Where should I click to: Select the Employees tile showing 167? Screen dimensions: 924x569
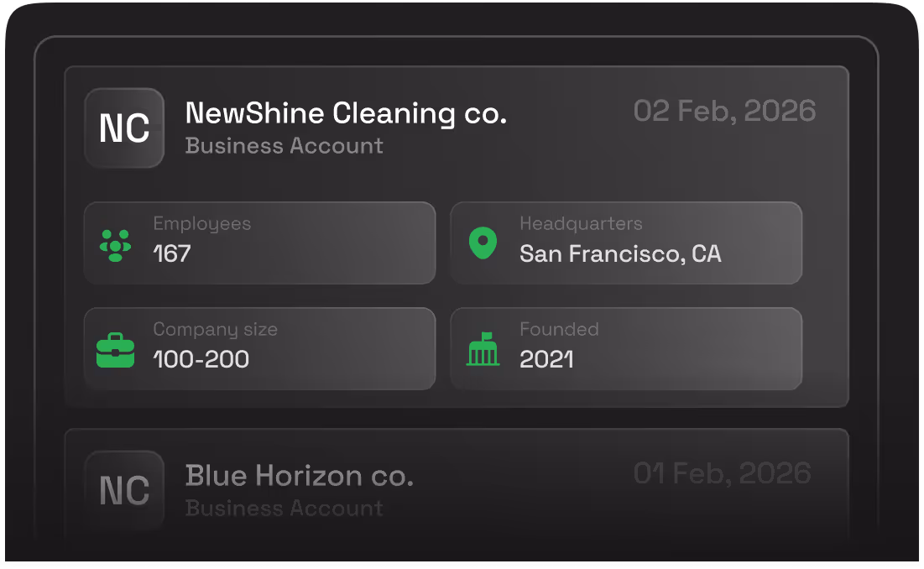point(259,243)
